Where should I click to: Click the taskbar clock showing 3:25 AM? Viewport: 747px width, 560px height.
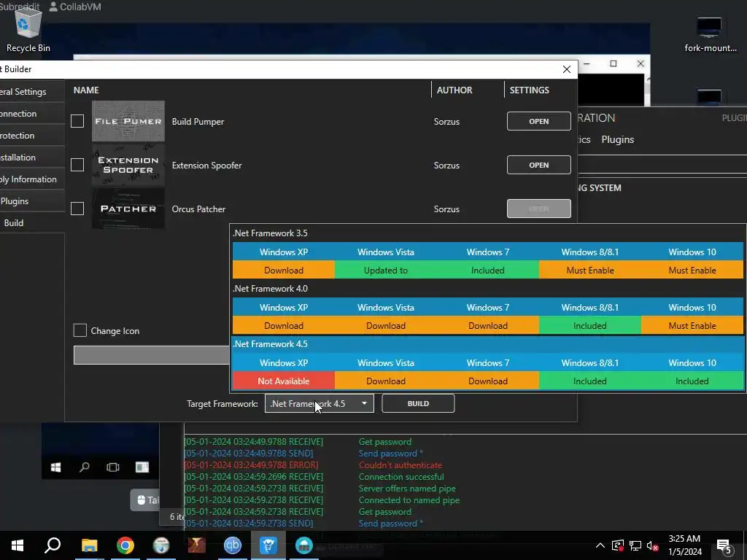click(x=684, y=545)
